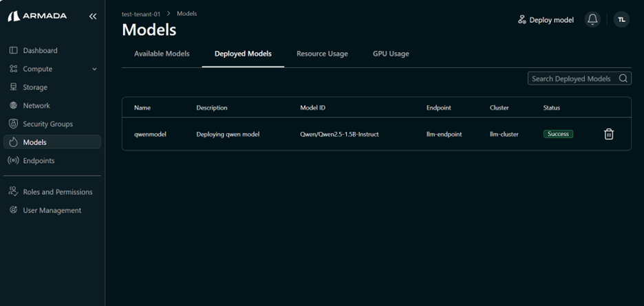This screenshot has height=306, width=644.
Task: Focus the Search Deployed Models field
Action: click(571, 78)
